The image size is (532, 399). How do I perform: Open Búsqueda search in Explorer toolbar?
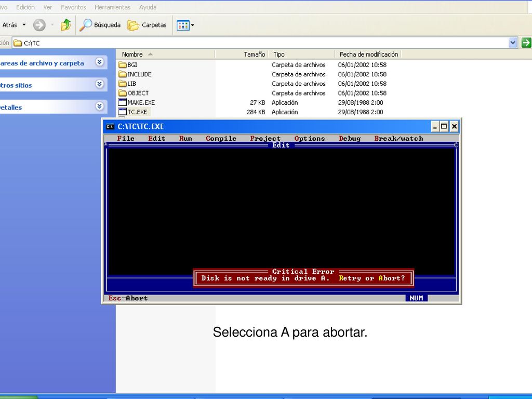[100, 25]
